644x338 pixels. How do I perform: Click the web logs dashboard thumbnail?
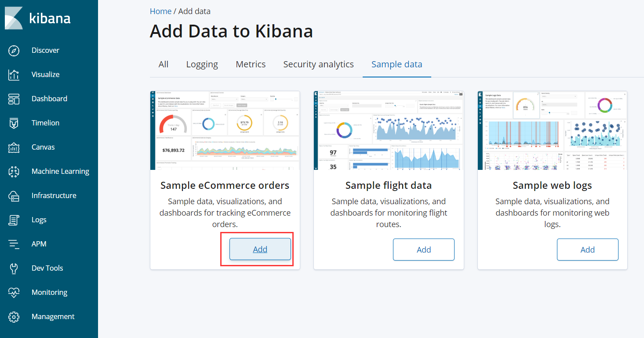click(553, 130)
